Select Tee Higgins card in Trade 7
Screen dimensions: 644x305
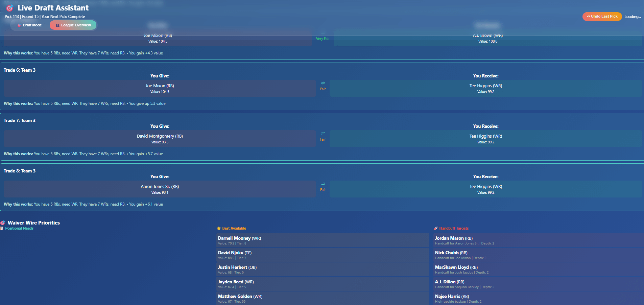(485, 139)
